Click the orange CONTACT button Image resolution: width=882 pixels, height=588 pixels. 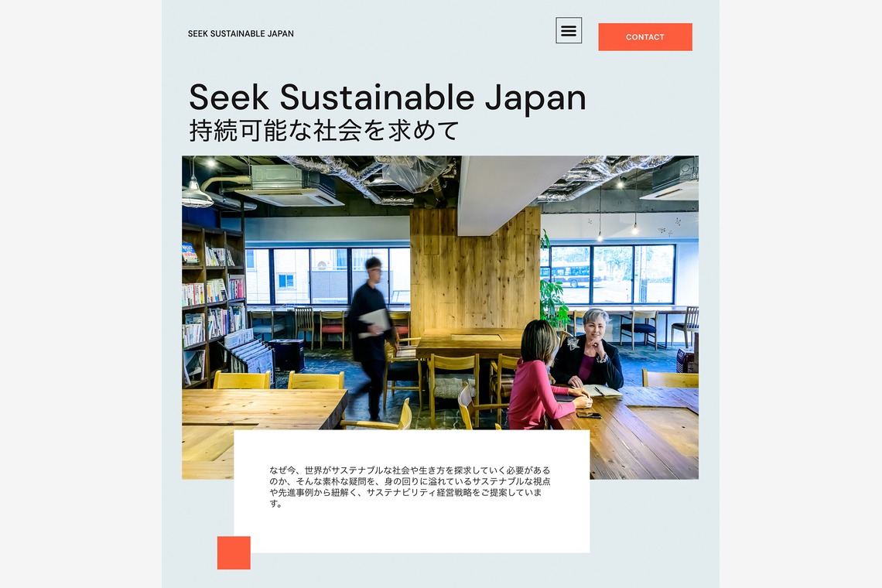point(645,37)
